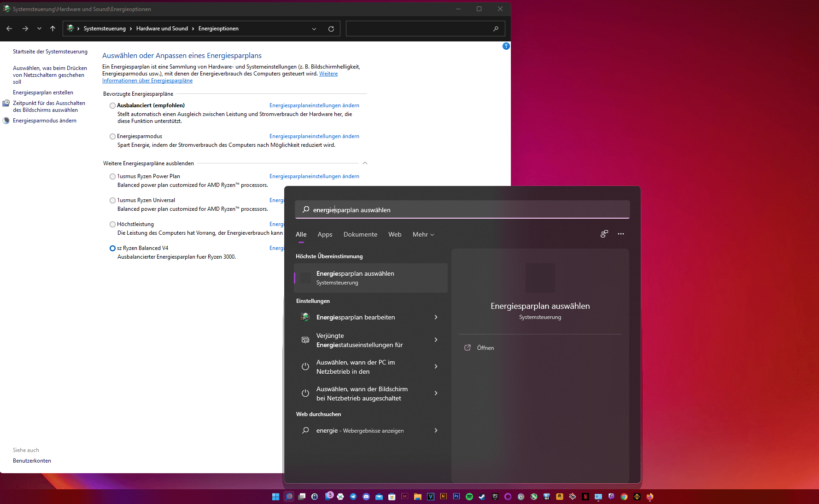Viewport: 819px width, 504px height.
Task: Open Discord from the taskbar
Action: click(366, 497)
